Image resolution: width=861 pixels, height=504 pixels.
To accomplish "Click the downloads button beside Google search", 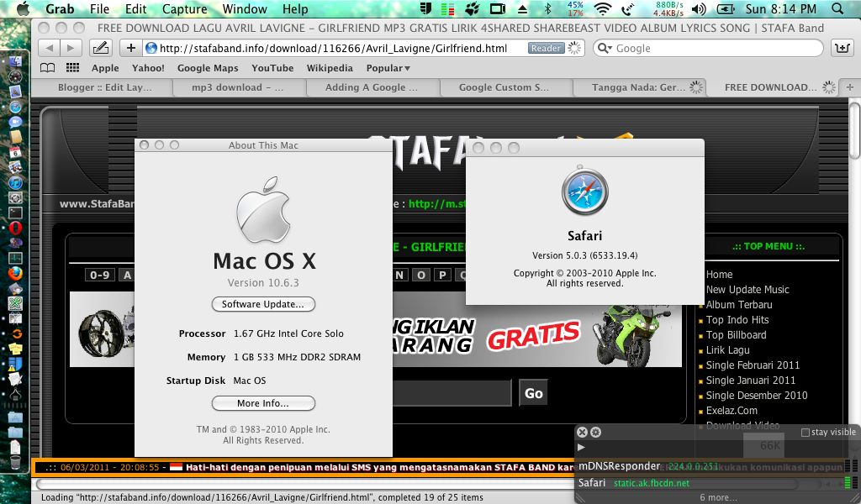I will [842, 48].
